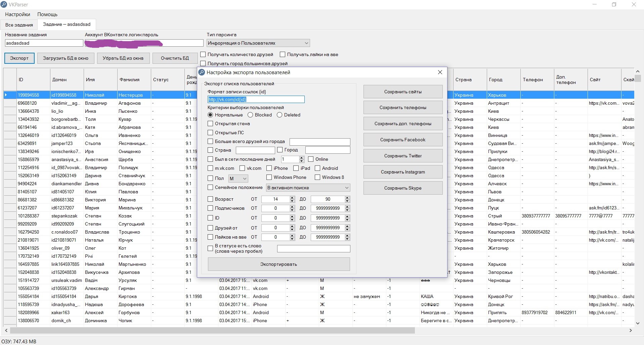Click Загрузить БД в окно button

(x=66, y=58)
